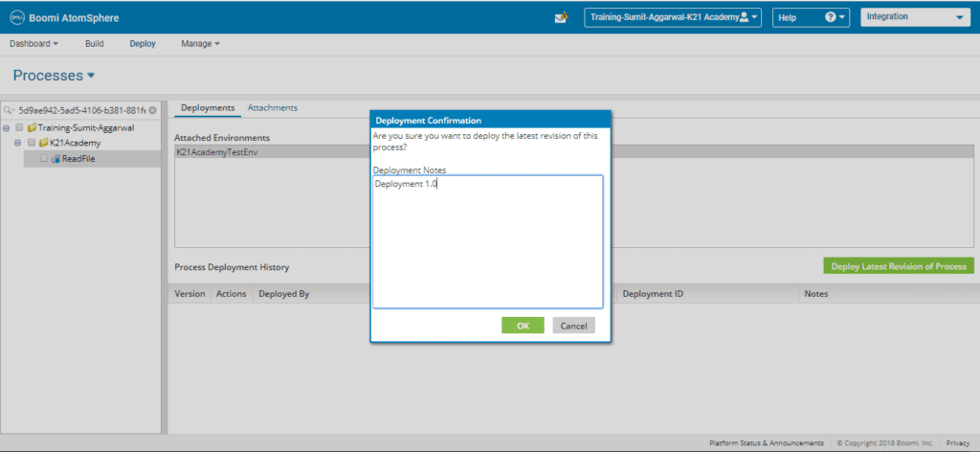Select the ReadFile tree item label

[x=78, y=159]
